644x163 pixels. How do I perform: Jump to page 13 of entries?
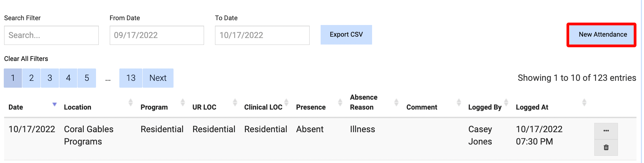[131, 78]
